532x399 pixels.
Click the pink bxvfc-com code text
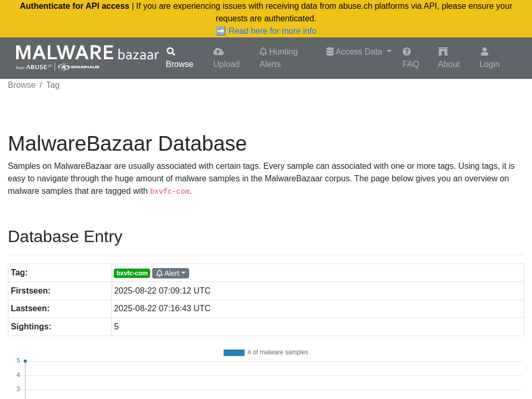click(x=170, y=191)
